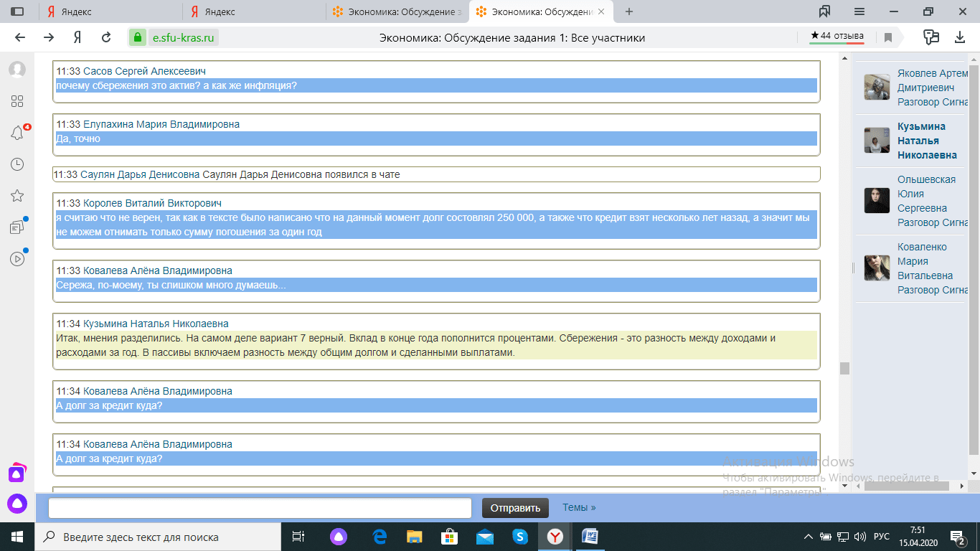Open Yandex home via the Я button
This screenshot has height=551, width=980.
[77, 37]
